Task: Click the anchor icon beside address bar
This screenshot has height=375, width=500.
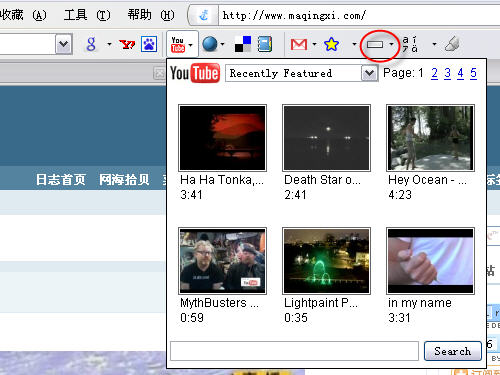Action: 203,15
